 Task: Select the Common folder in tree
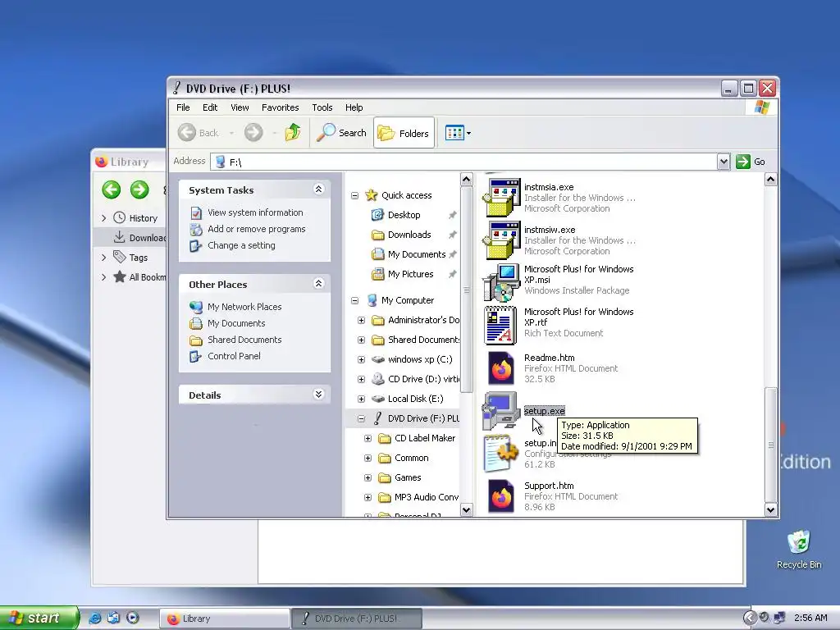click(412, 458)
